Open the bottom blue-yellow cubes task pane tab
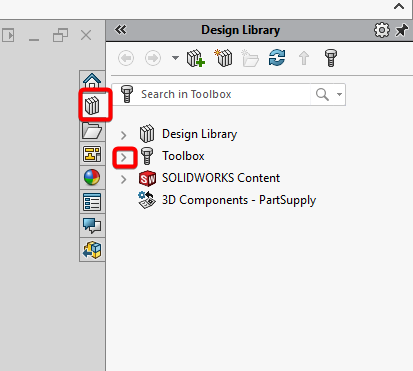413x371 pixels. click(92, 250)
